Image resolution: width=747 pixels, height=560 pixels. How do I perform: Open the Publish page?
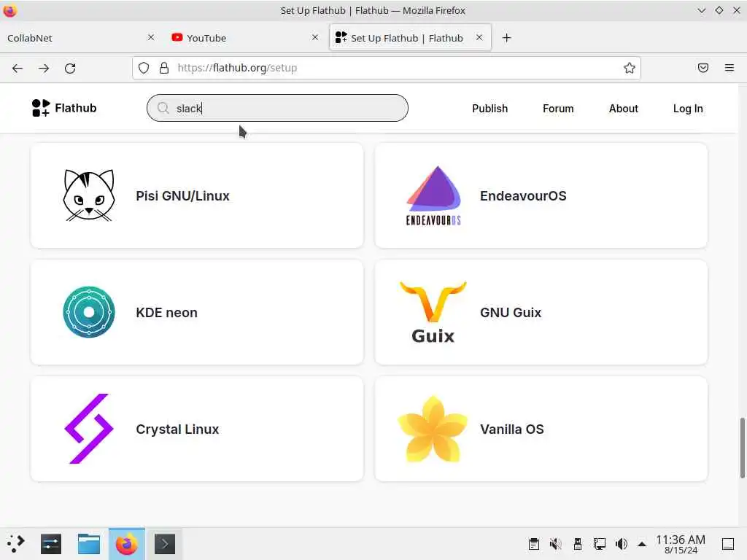coord(489,109)
